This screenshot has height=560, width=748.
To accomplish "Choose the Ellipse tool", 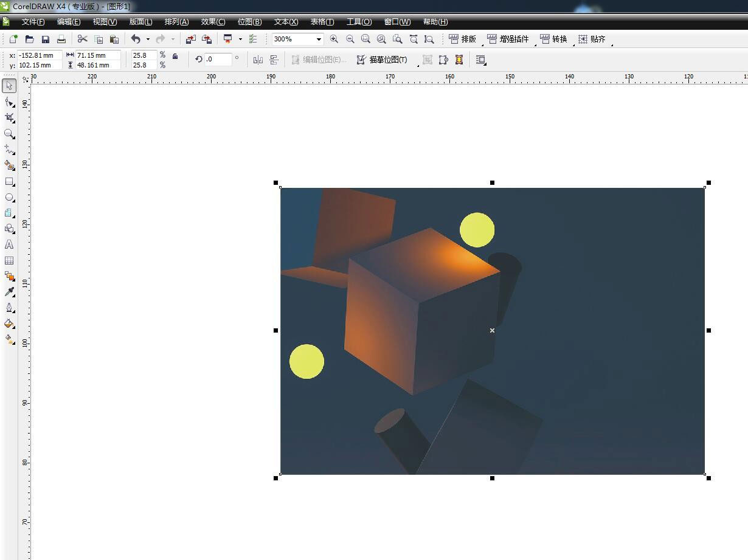I will [9, 197].
